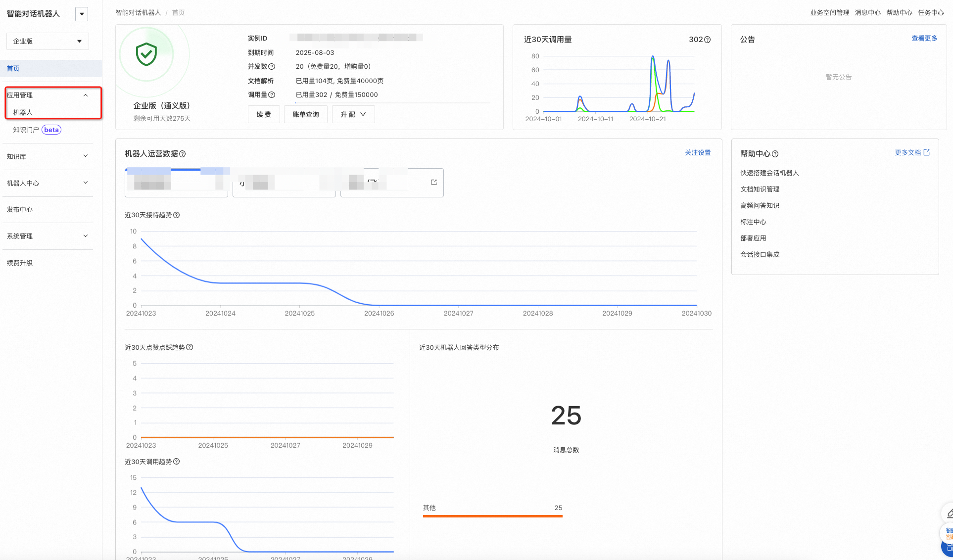
Task: Click help icon beside 帮助中心 panel title
Action: point(775,154)
